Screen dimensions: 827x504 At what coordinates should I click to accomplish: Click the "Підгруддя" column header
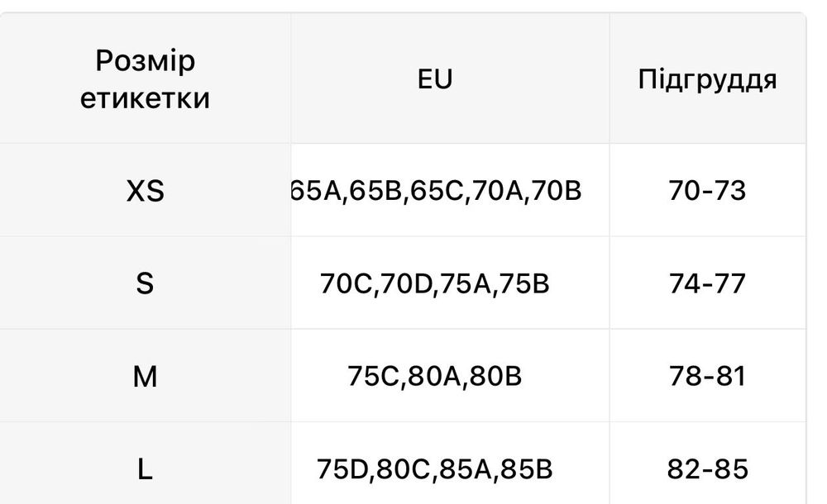[707, 80]
